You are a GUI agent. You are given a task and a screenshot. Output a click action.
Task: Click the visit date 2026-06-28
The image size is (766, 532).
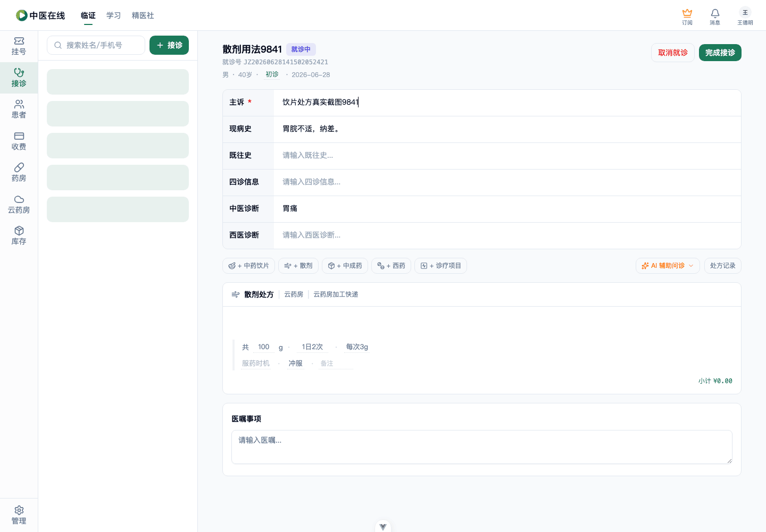click(311, 75)
